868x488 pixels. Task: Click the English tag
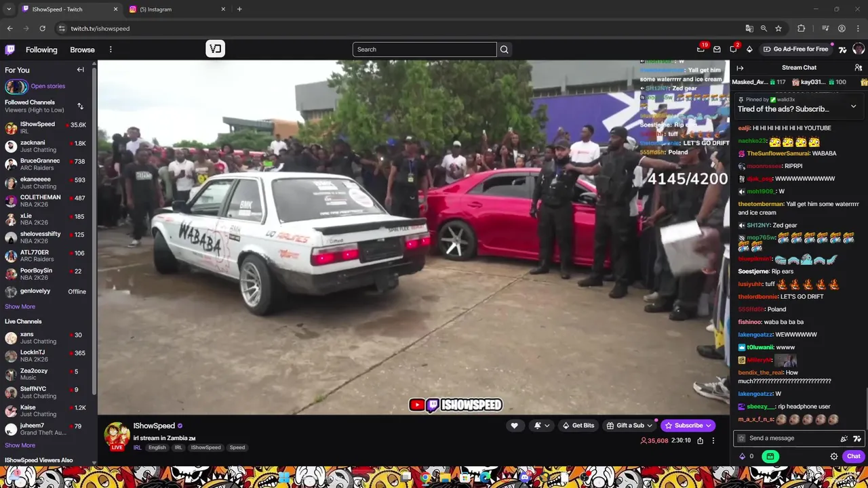pos(157,448)
